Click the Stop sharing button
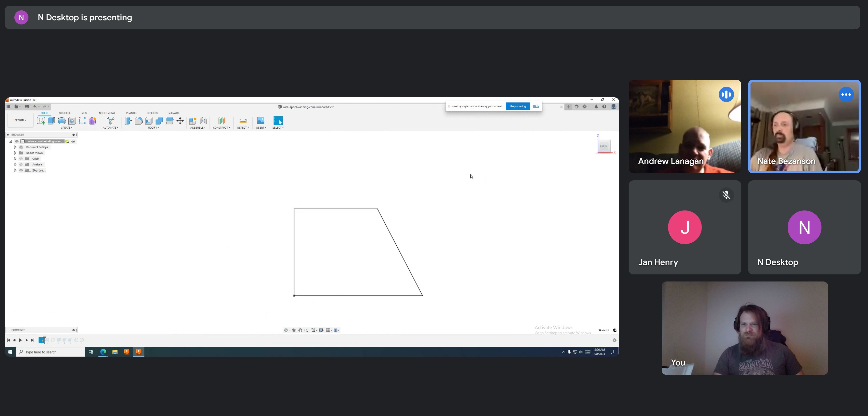 517,106
